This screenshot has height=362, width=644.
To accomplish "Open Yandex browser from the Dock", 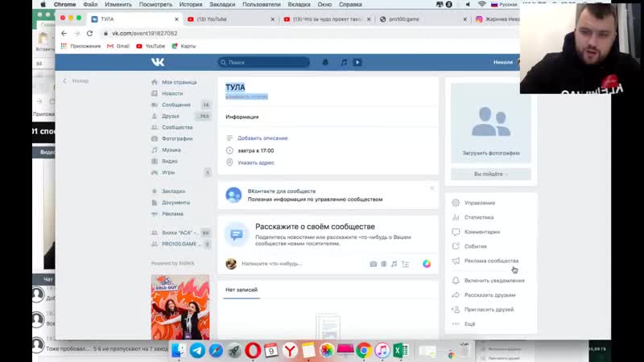I will [290, 351].
